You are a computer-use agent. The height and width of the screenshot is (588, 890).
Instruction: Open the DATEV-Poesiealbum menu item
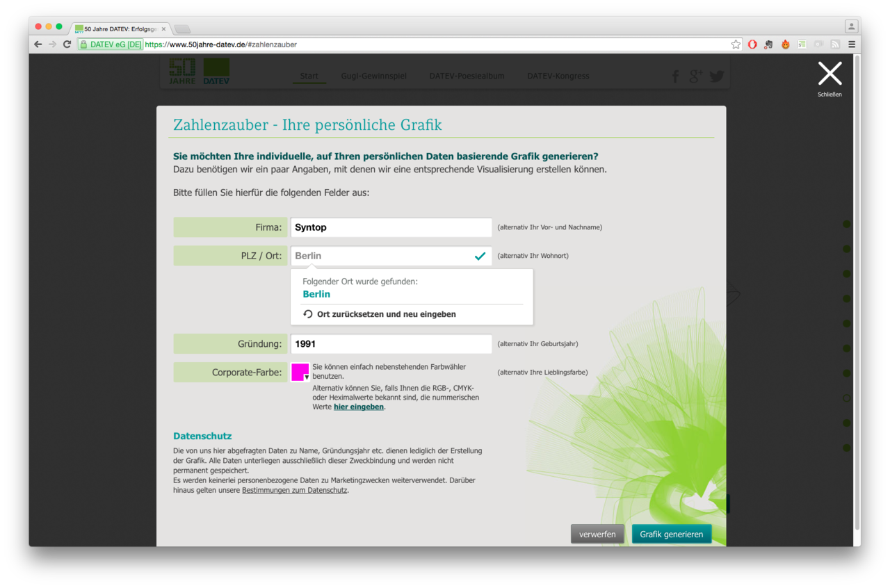[x=467, y=76]
